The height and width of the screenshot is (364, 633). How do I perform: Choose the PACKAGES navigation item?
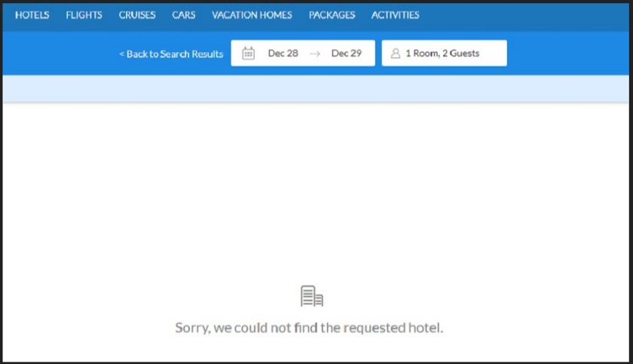click(x=332, y=15)
